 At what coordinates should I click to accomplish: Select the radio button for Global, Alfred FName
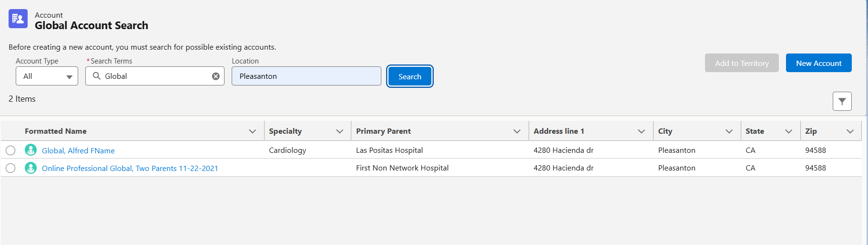coord(10,150)
